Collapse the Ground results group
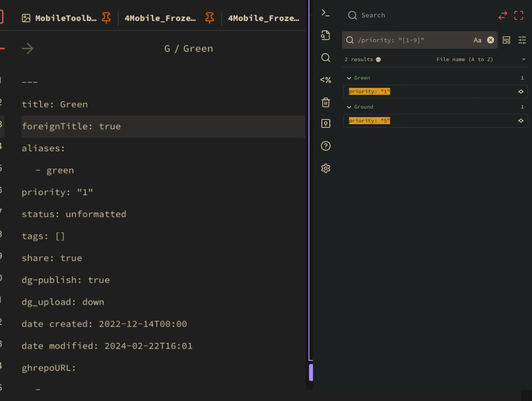The width and height of the screenshot is (532, 401). click(349, 107)
